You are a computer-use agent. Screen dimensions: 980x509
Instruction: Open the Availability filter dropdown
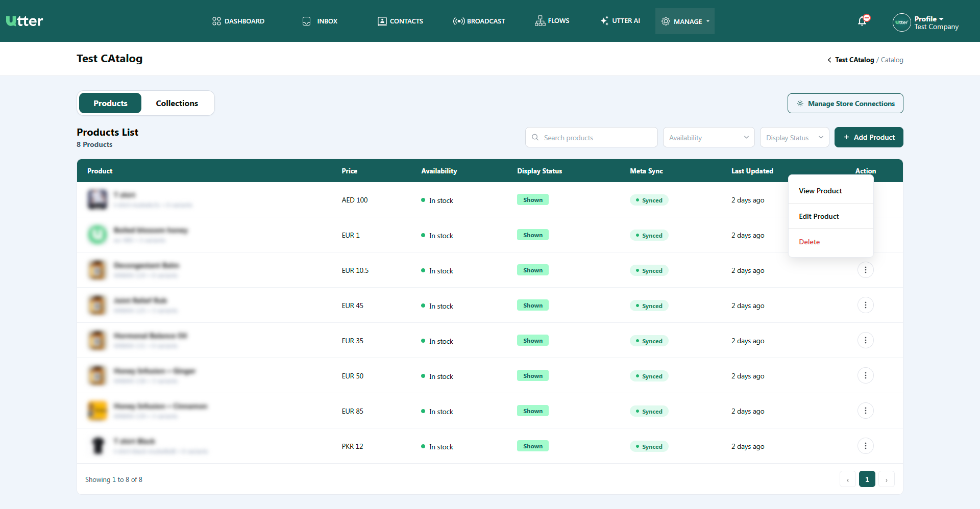tap(708, 137)
